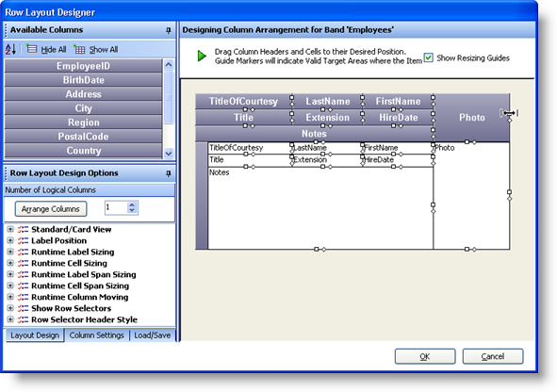Click the Cancel button
This screenshot has width=557, height=392.
(x=493, y=356)
